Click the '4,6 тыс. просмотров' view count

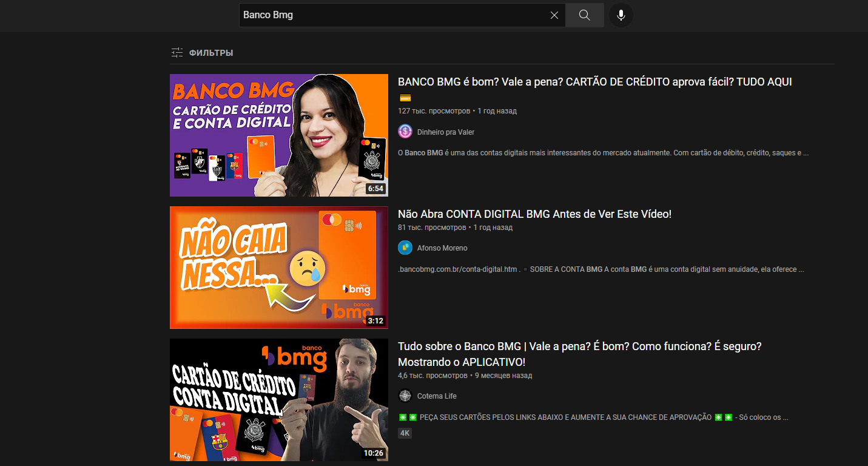(x=433, y=376)
